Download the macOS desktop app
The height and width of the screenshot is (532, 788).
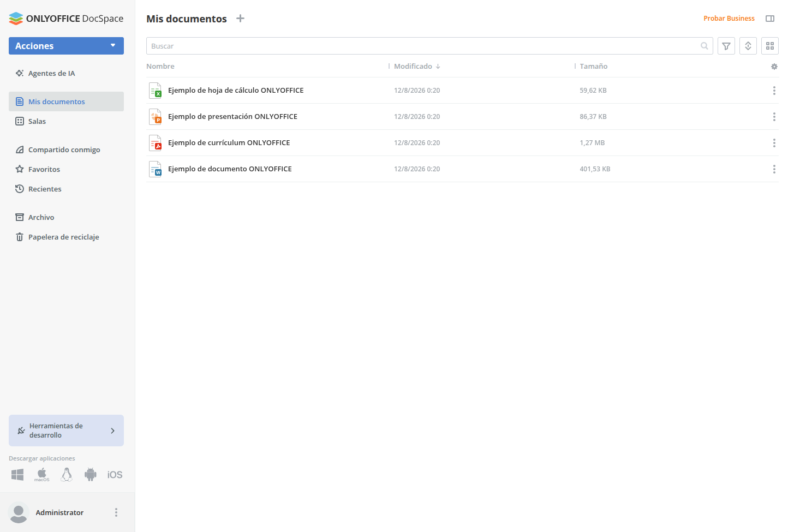(x=42, y=475)
